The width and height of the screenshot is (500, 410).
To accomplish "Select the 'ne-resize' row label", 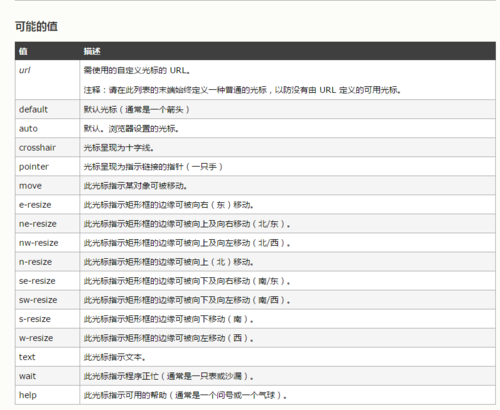I will pyautogui.click(x=38, y=224).
